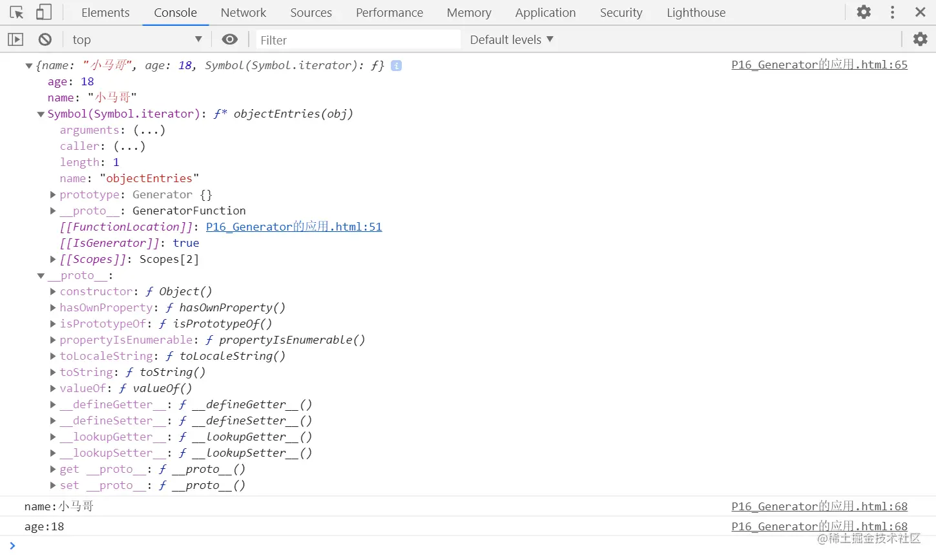Viewport: 936px width, 560px height.
Task: Expand the __lookupGetter__ row
Action: click(x=53, y=437)
